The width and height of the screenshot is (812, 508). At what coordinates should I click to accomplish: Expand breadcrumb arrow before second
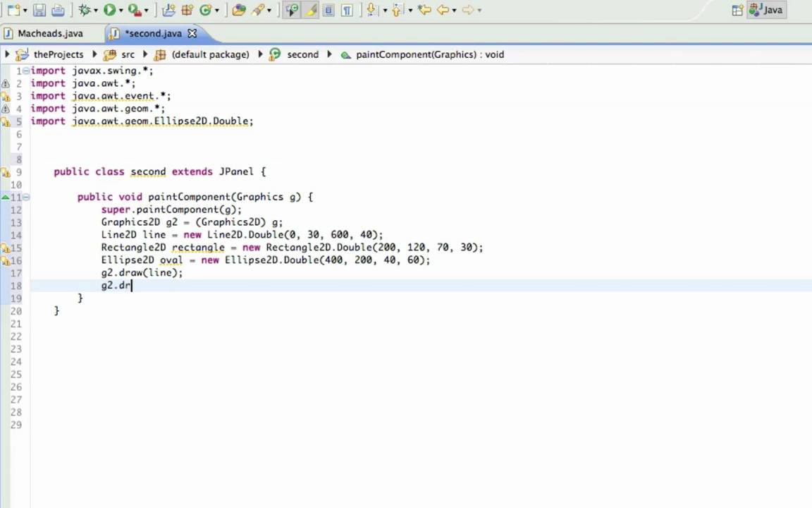click(x=261, y=54)
